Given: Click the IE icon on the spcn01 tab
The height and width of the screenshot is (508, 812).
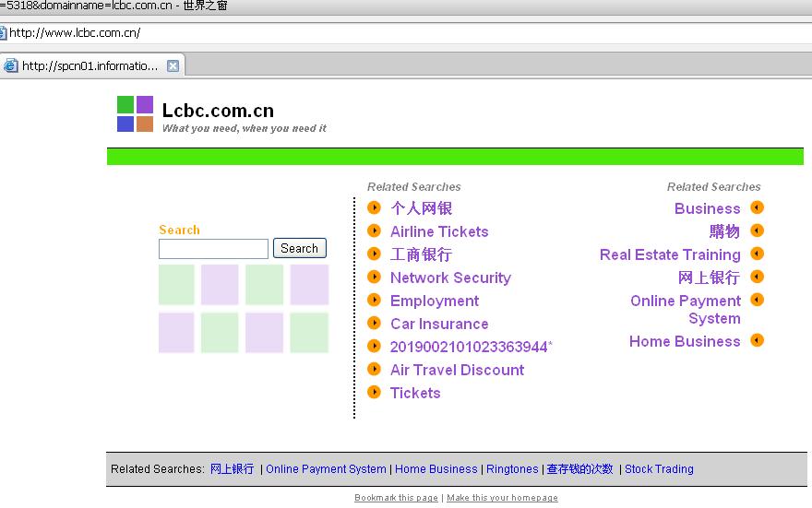Looking at the screenshot, I should 11,65.
